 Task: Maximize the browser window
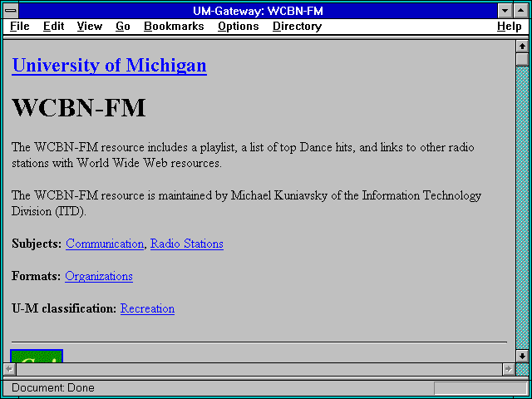(x=521, y=11)
